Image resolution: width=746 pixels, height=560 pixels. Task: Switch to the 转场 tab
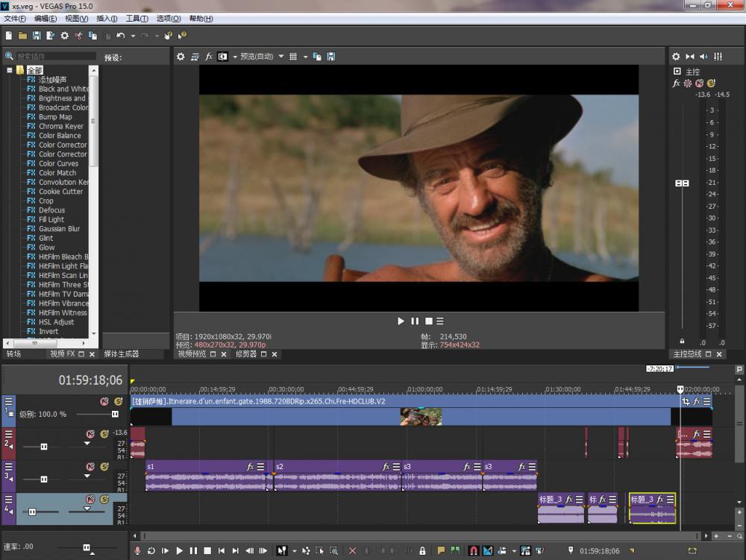click(x=13, y=353)
